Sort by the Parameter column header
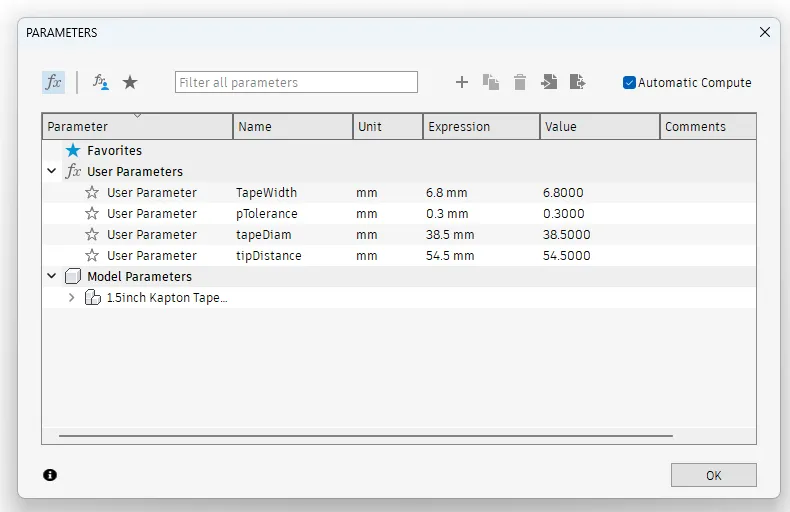 [138, 126]
